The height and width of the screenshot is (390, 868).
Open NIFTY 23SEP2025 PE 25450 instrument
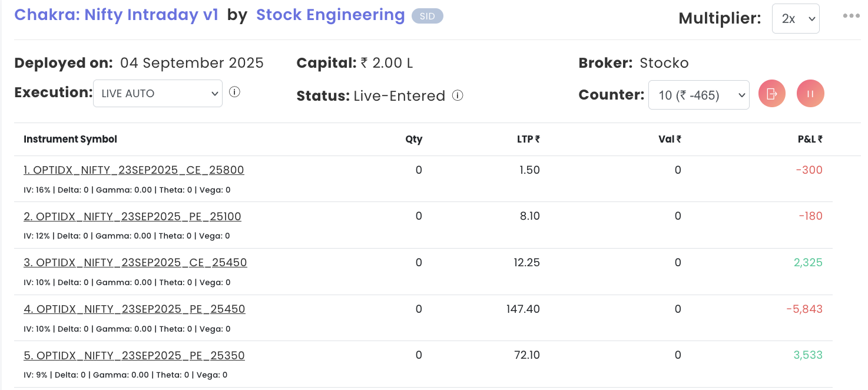tap(134, 309)
